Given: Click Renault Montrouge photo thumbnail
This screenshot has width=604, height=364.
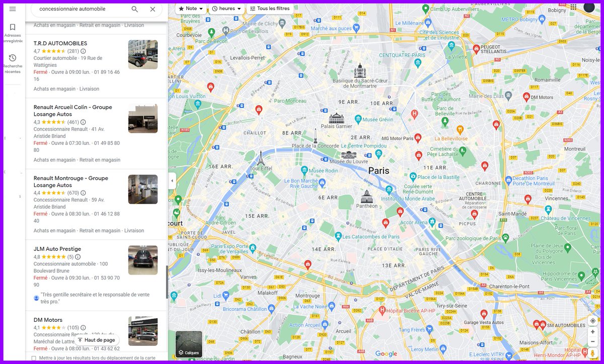Looking at the screenshot, I should (143, 190).
